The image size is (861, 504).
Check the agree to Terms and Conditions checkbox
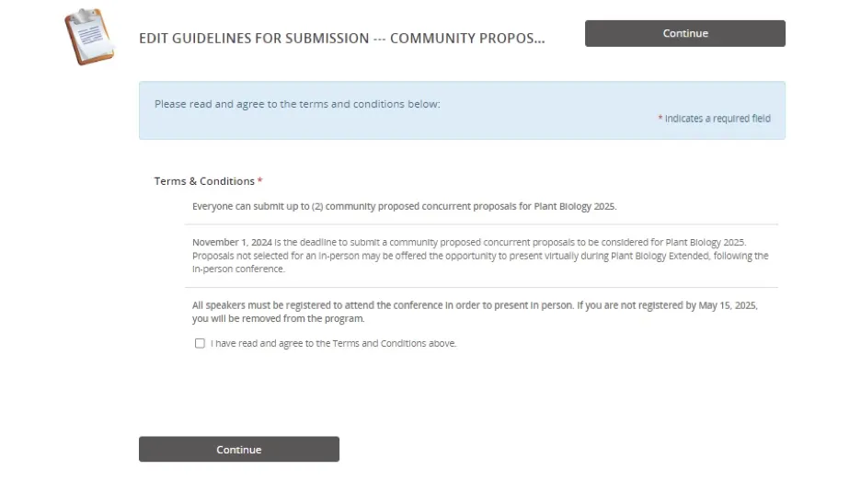[x=200, y=343]
